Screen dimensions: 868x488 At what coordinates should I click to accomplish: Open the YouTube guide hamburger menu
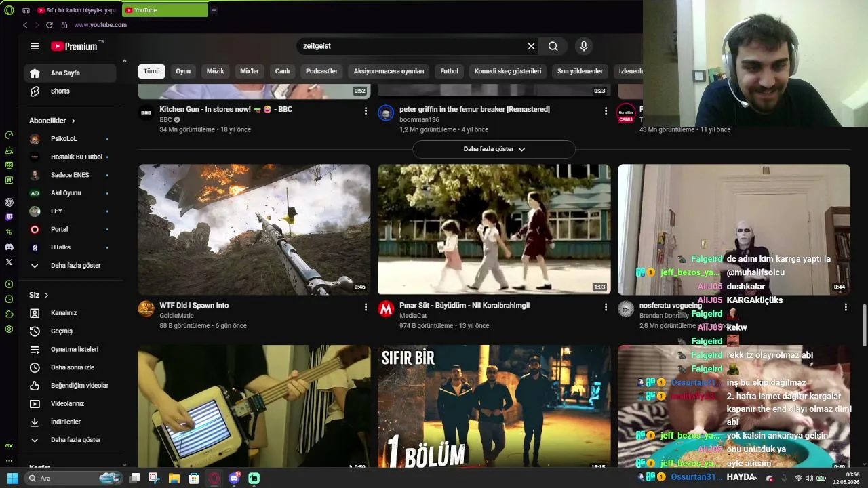coord(35,46)
